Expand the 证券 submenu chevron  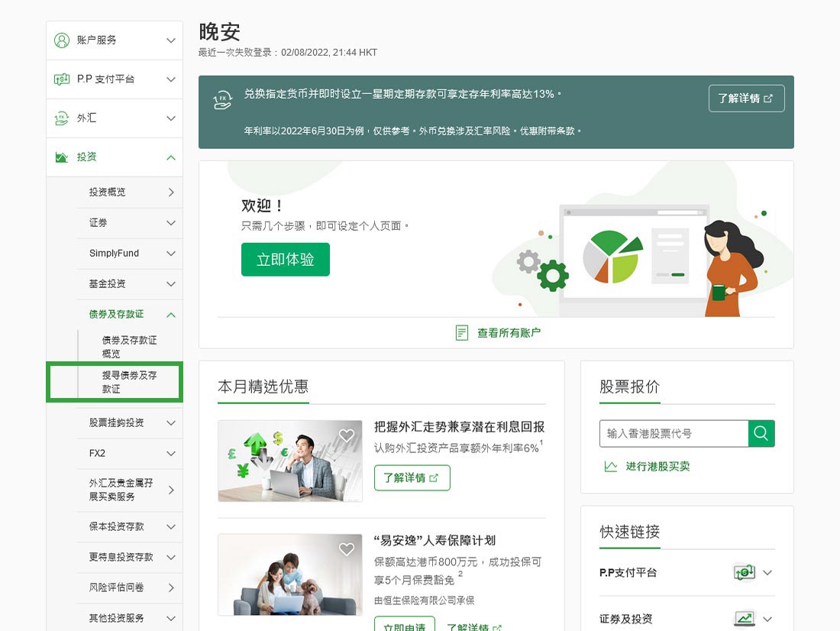tap(171, 223)
